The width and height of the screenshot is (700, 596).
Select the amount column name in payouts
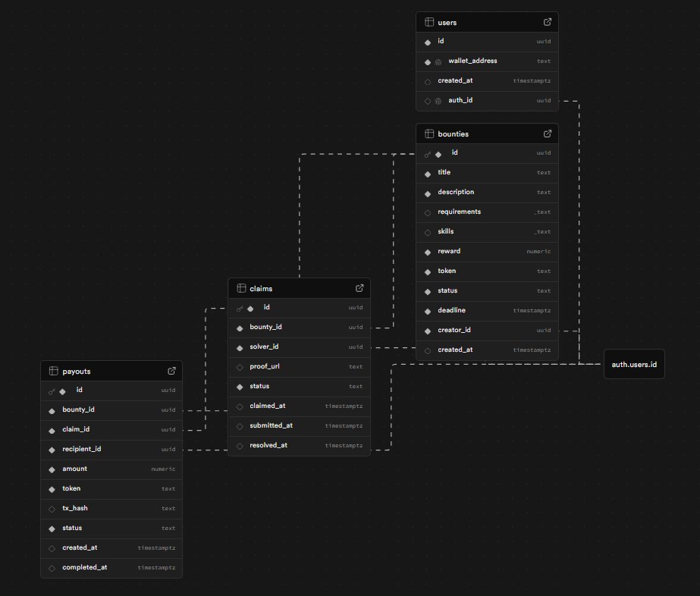(x=74, y=469)
